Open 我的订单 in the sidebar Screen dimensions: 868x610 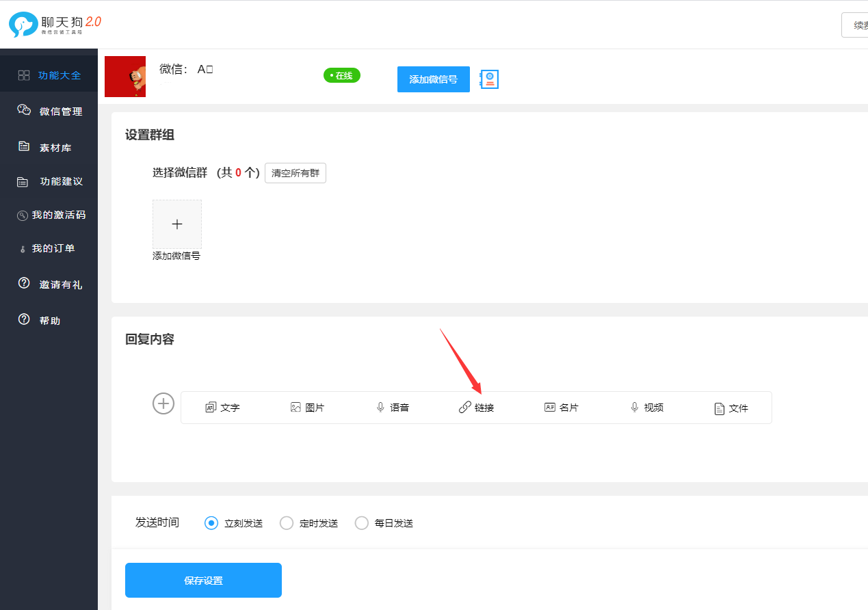click(x=49, y=248)
